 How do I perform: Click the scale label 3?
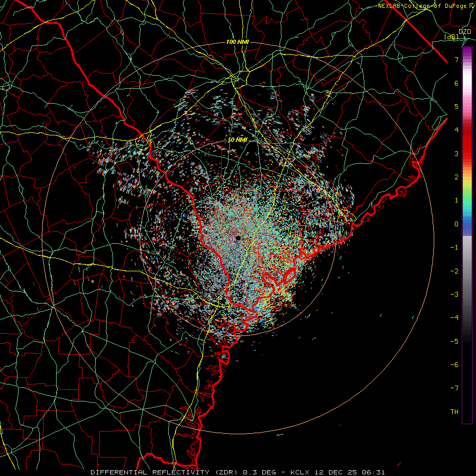(x=456, y=153)
